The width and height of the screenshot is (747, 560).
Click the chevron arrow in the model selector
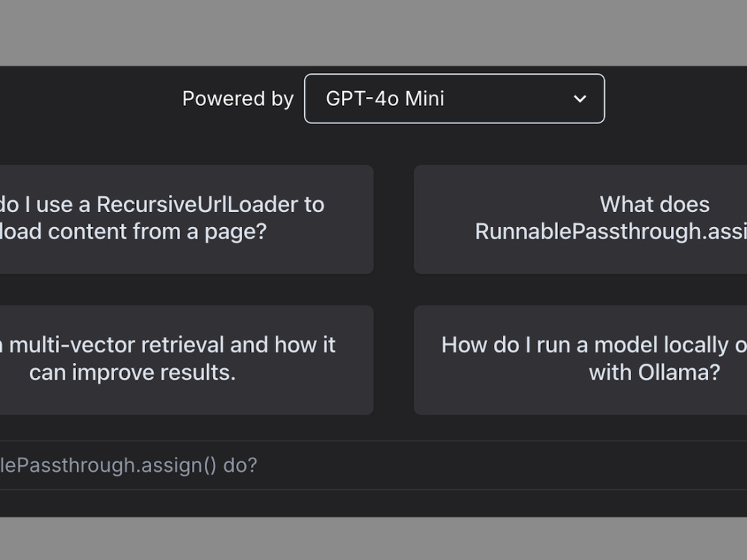pos(580,99)
